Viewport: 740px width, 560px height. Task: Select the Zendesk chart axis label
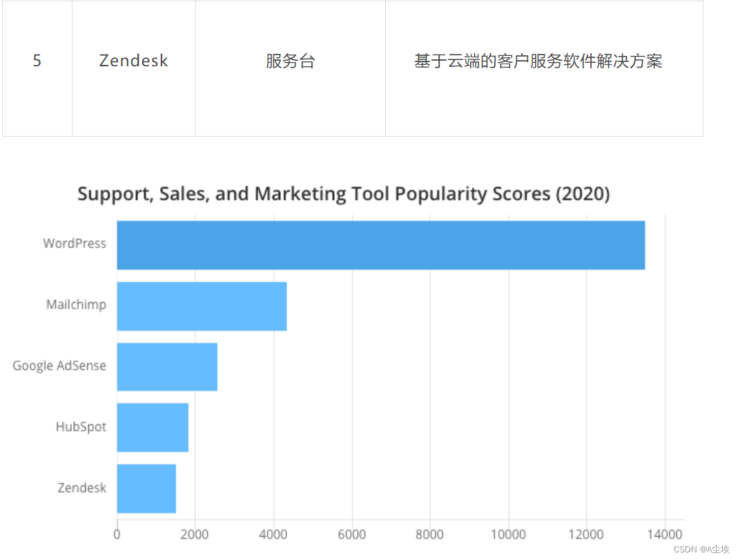(81, 487)
